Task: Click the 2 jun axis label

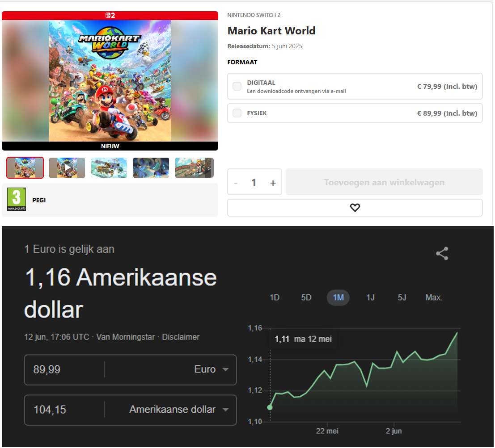Action: (393, 431)
